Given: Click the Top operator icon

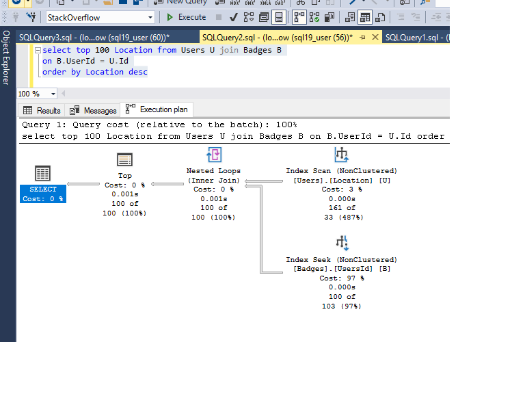Looking at the screenshot, I should pyautogui.click(x=124, y=159).
